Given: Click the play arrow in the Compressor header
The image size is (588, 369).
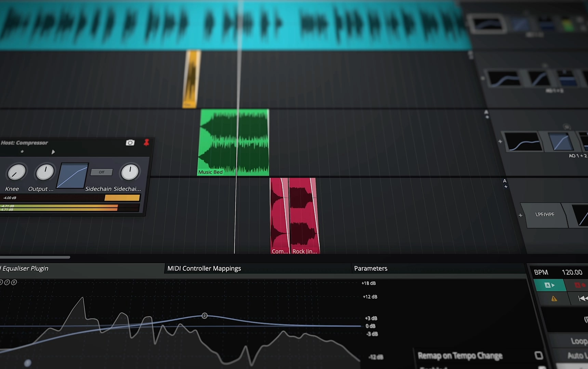Looking at the screenshot, I should coord(53,152).
